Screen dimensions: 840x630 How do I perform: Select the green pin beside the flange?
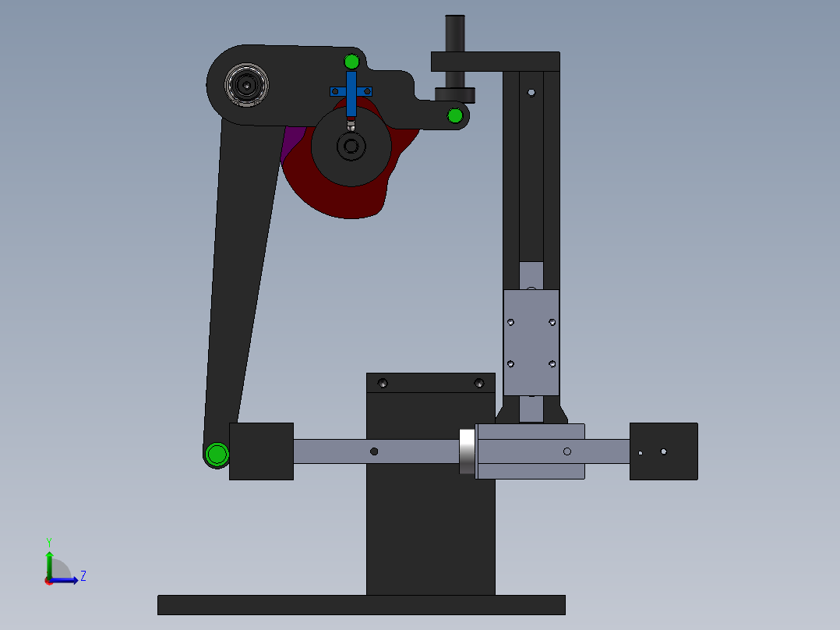point(455,115)
